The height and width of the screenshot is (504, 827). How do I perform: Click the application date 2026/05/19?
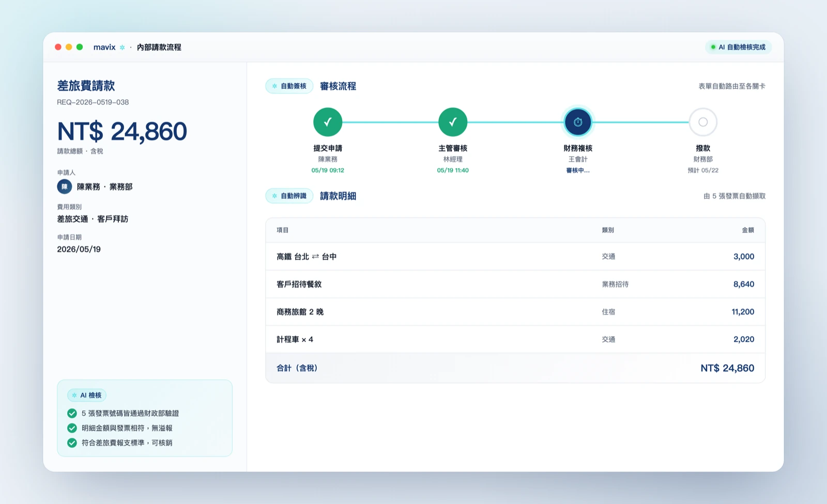[x=79, y=249]
